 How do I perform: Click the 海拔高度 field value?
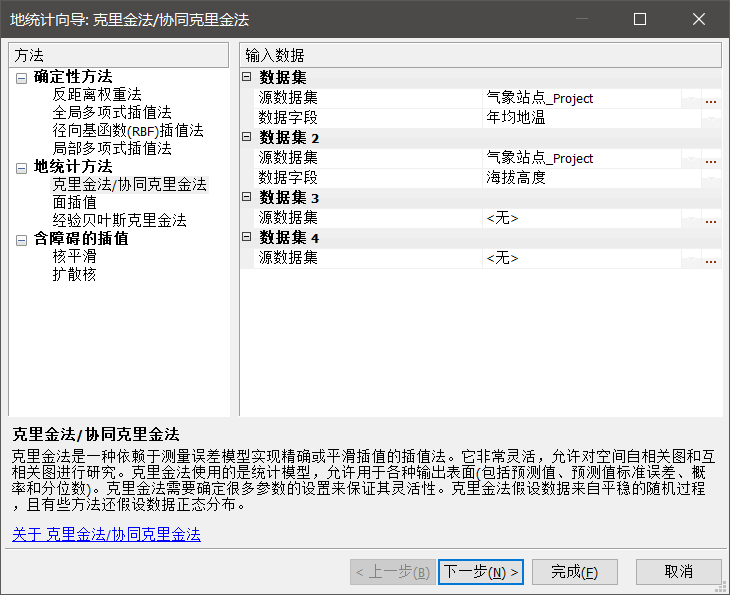pos(592,178)
